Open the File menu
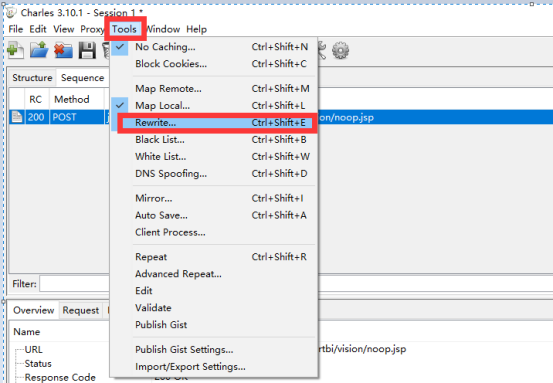Viewport: 553px width, 383px height. [16, 29]
